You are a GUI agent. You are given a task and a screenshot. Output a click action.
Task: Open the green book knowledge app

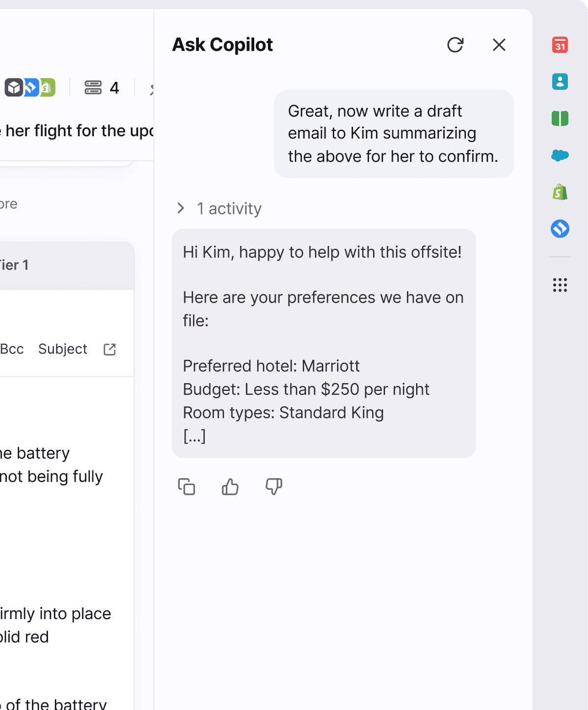pos(560,118)
